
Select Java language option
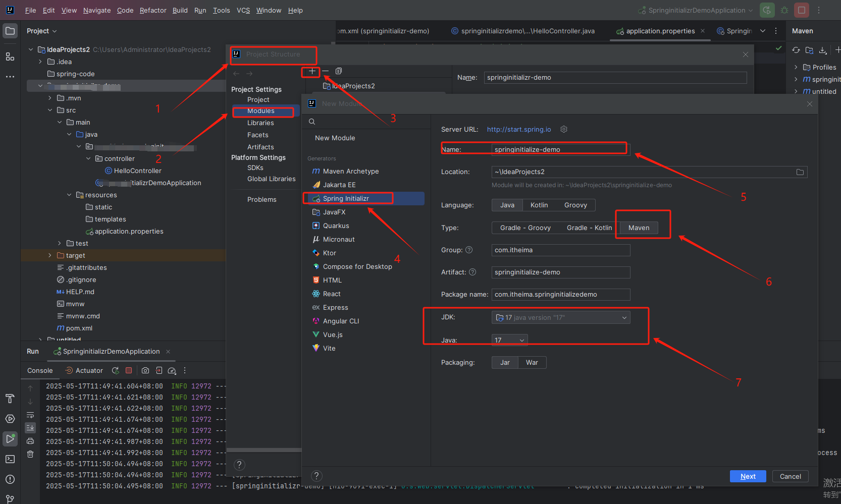507,205
